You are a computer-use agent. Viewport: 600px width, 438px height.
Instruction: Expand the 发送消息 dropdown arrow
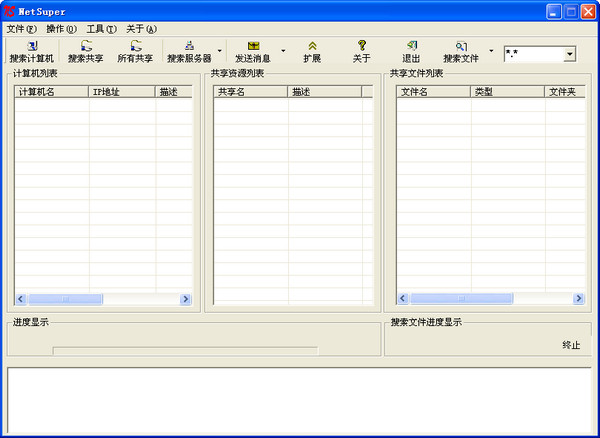pos(283,52)
